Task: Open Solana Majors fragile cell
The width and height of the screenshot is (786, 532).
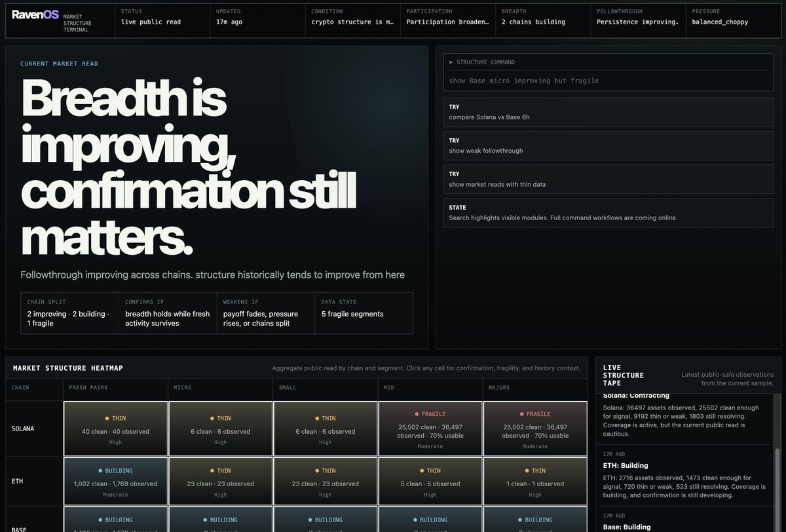Action: 534,428
